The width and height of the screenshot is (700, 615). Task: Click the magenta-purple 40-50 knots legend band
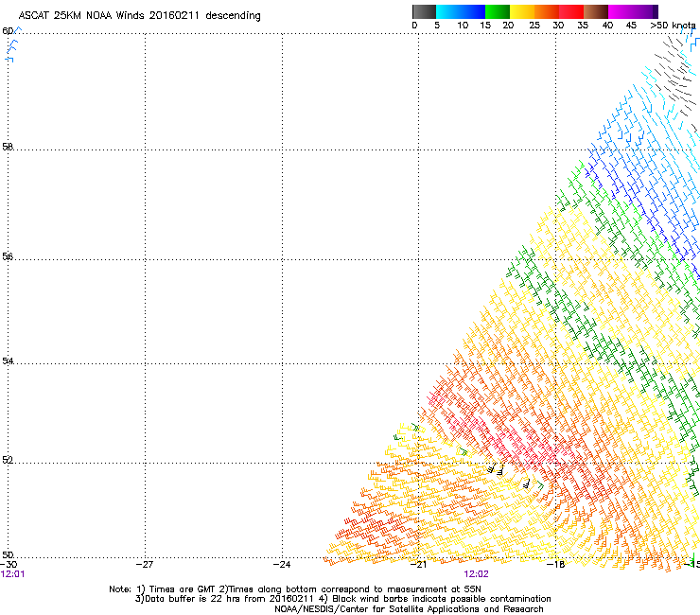pos(633,11)
